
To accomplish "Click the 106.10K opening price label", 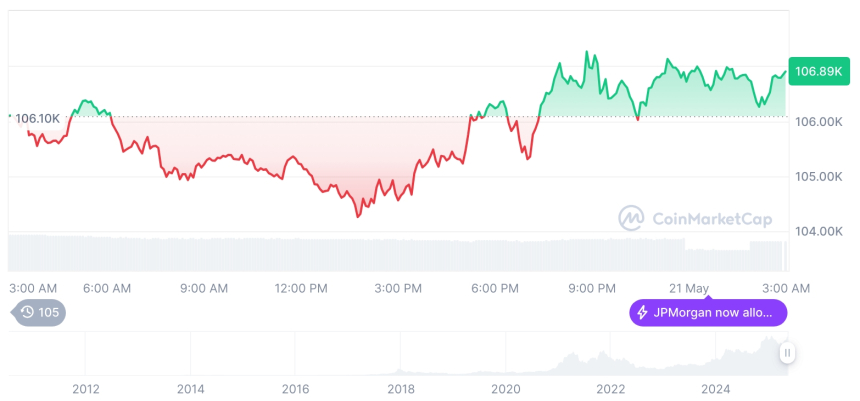I will pyautogui.click(x=38, y=118).
